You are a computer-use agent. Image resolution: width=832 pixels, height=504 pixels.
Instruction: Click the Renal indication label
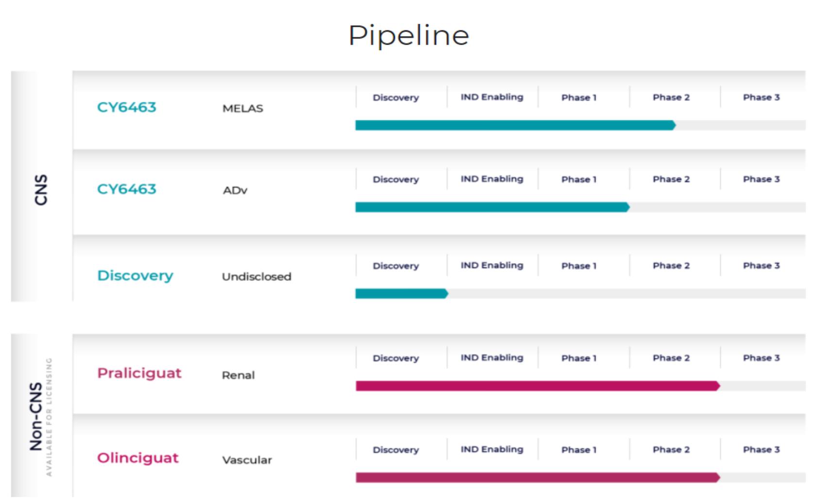(x=238, y=375)
